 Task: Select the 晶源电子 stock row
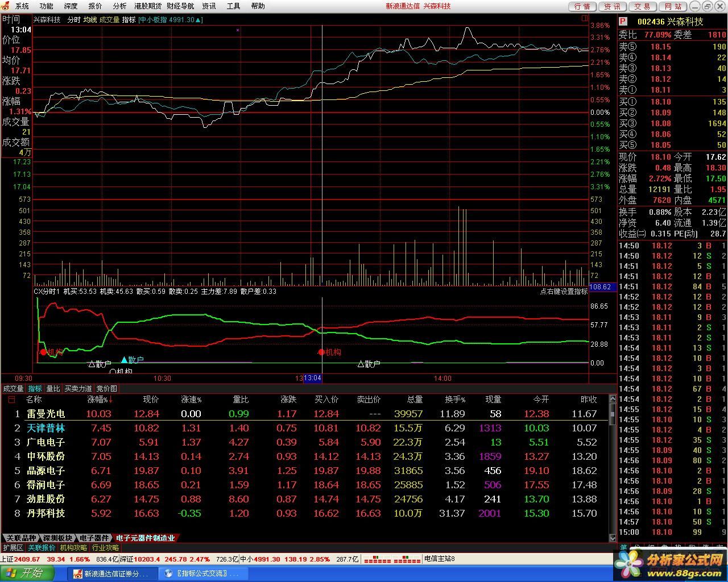[304, 471]
